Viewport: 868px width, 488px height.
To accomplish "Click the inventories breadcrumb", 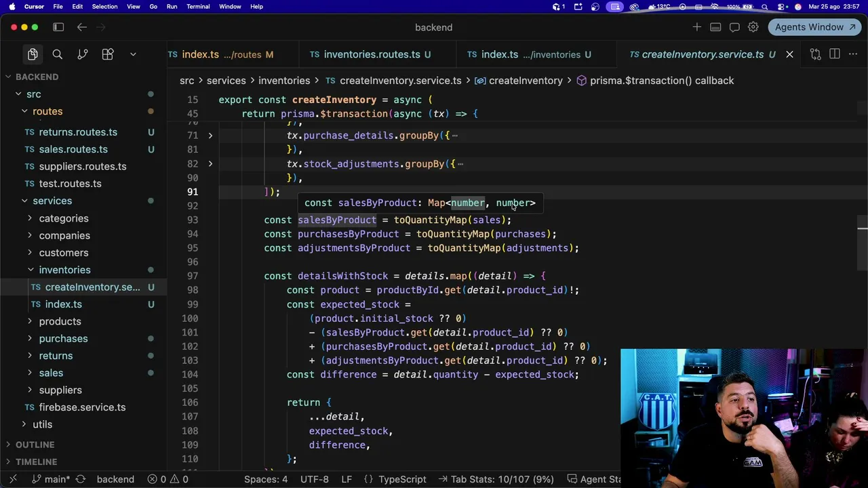I will coord(284,81).
